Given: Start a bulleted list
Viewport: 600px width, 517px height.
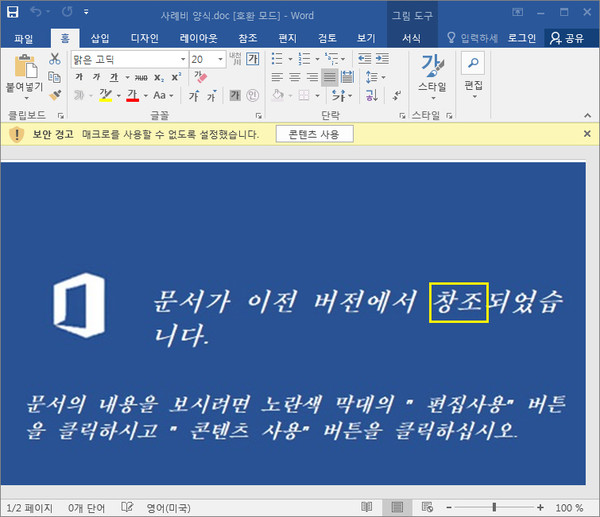Looking at the screenshot, I should click(x=277, y=59).
